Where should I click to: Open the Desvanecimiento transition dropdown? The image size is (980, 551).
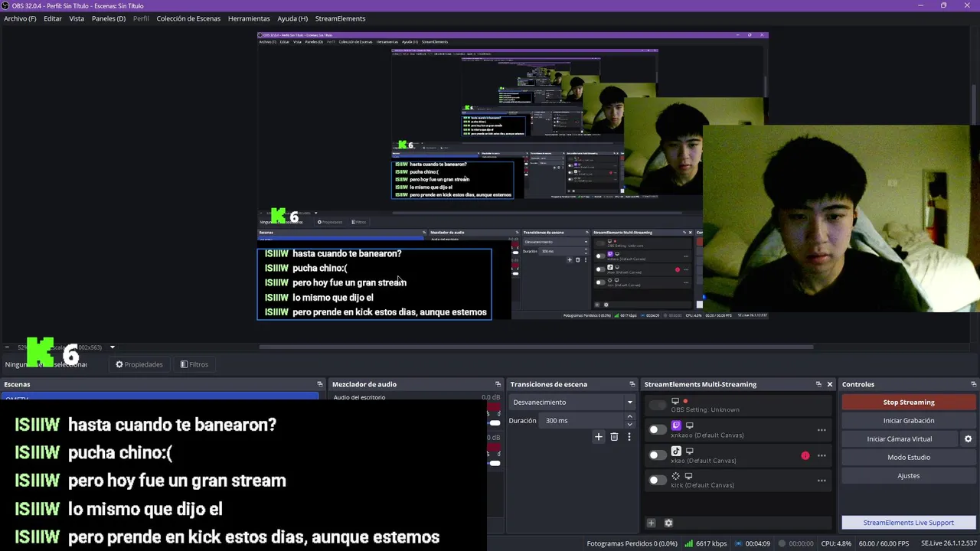[x=573, y=402]
